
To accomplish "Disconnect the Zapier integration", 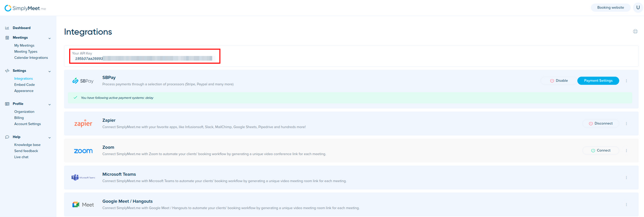I will point(600,123).
